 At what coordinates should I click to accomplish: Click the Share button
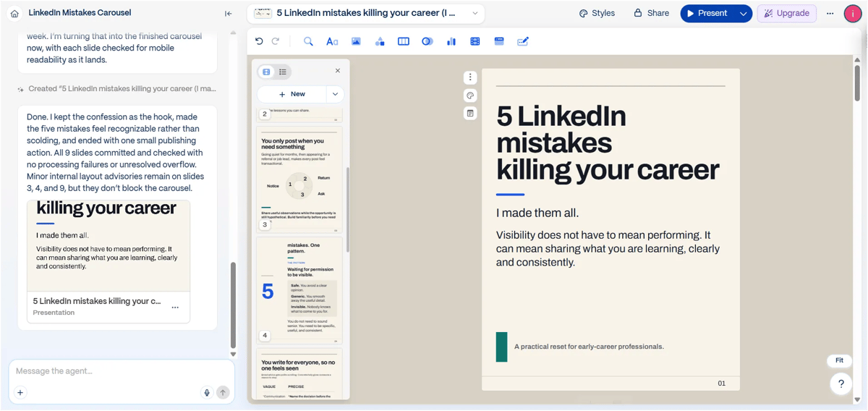(651, 13)
